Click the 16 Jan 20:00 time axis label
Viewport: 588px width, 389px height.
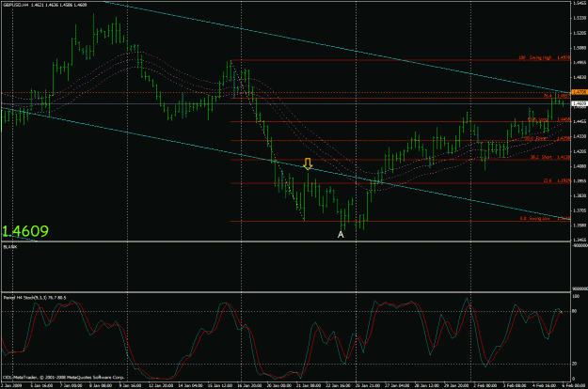[248, 385]
